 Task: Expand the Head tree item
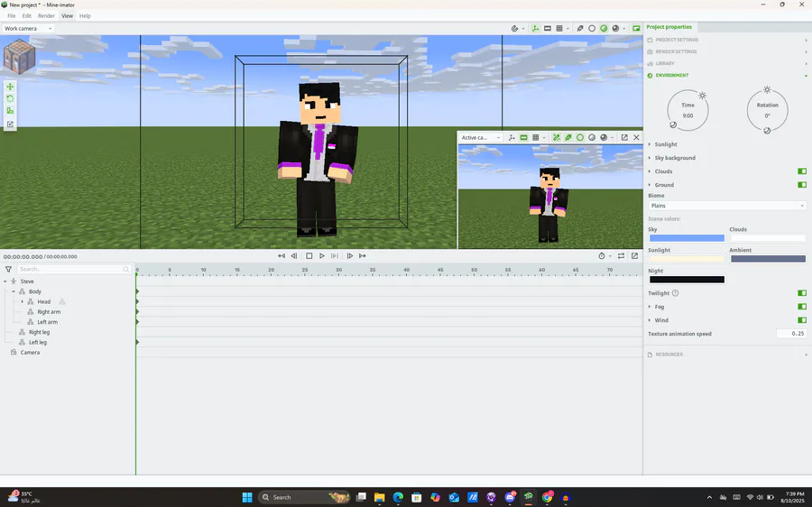click(22, 302)
